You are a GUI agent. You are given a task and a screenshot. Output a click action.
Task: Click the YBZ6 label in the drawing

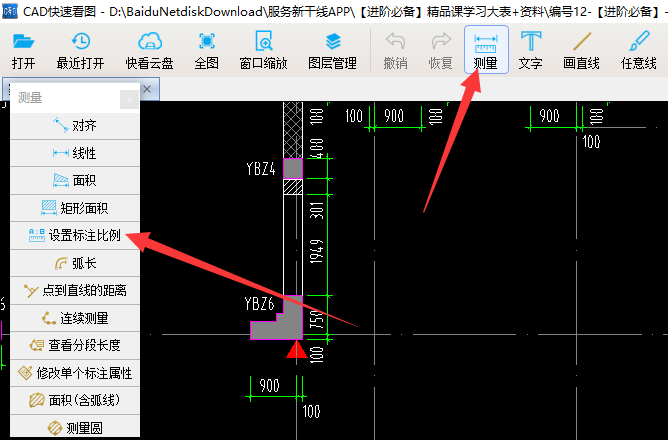click(x=259, y=304)
